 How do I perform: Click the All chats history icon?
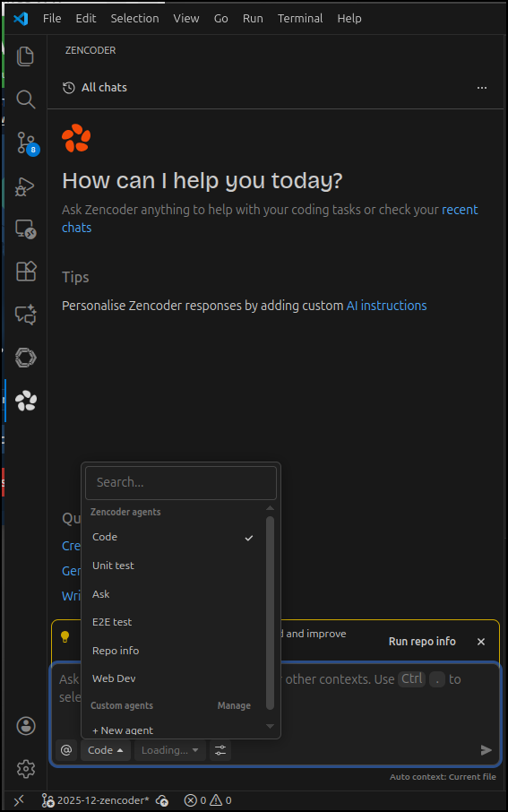point(68,88)
